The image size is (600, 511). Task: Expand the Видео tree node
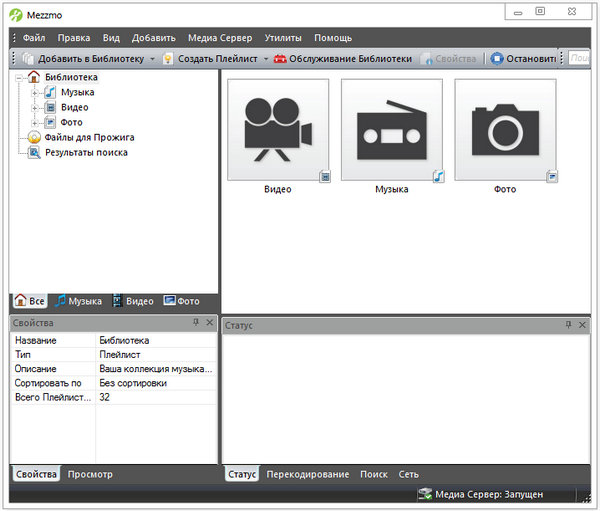tap(35, 107)
